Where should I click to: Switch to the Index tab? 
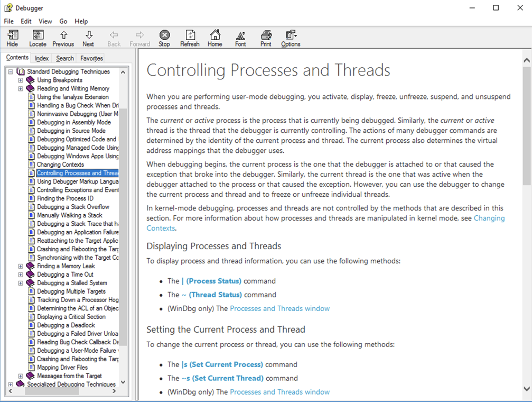tap(42, 58)
